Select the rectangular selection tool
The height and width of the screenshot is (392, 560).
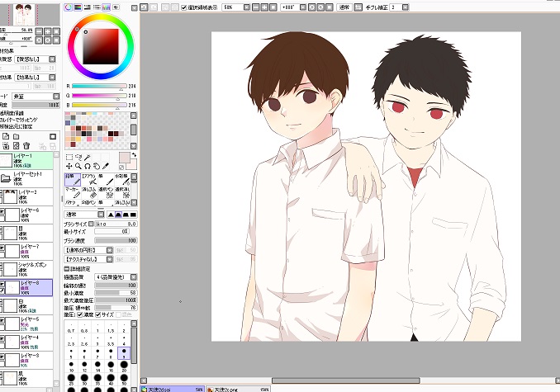pyautogui.click(x=69, y=157)
